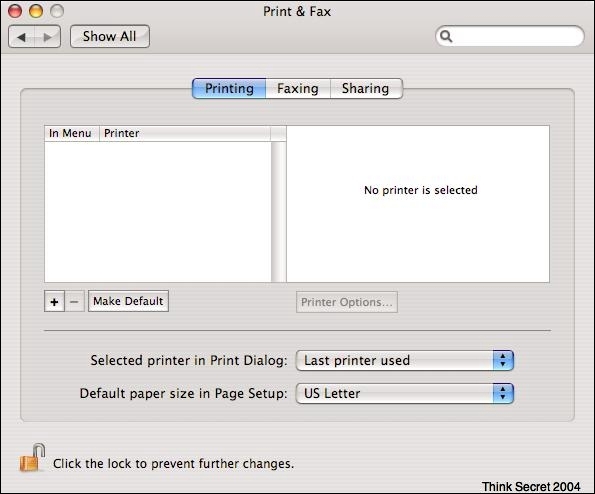This screenshot has width=595, height=494.
Task: Open the Selected printer in Print Dialog dropdown
Action: coord(405,360)
